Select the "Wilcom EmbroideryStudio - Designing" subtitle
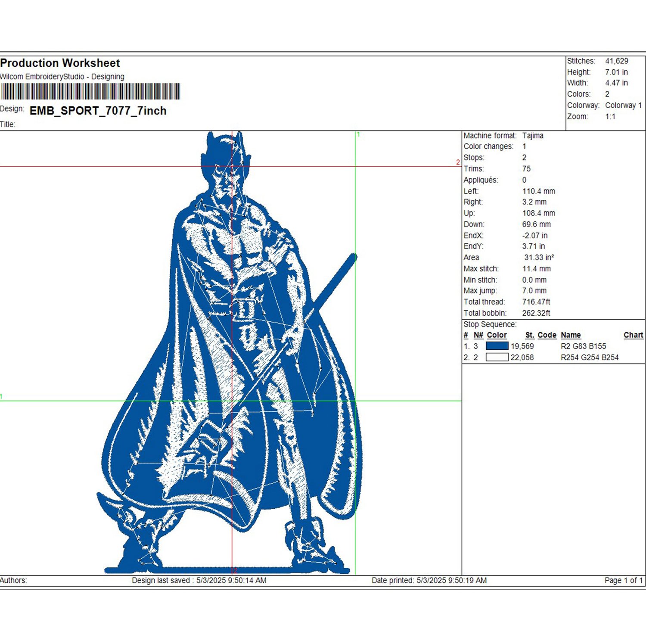 coord(62,77)
